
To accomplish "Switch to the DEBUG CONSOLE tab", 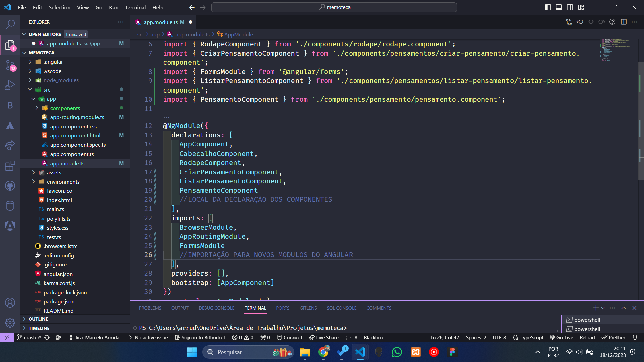I will [216, 308].
